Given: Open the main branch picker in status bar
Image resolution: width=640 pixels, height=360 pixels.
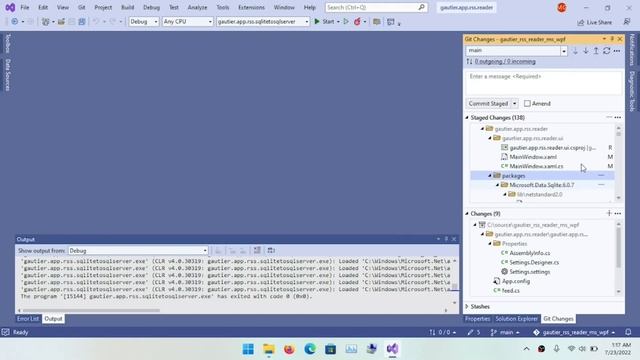Looking at the screenshot, I should (505, 332).
